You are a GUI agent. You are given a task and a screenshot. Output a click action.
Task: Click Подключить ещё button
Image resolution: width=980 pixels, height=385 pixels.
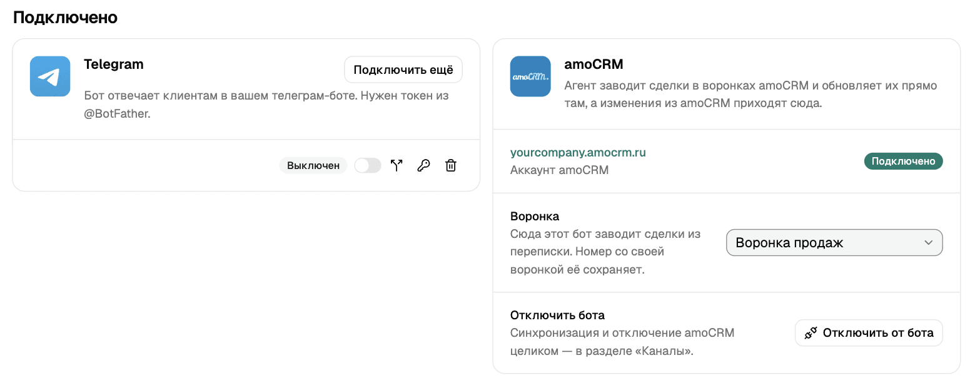tap(403, 69)
